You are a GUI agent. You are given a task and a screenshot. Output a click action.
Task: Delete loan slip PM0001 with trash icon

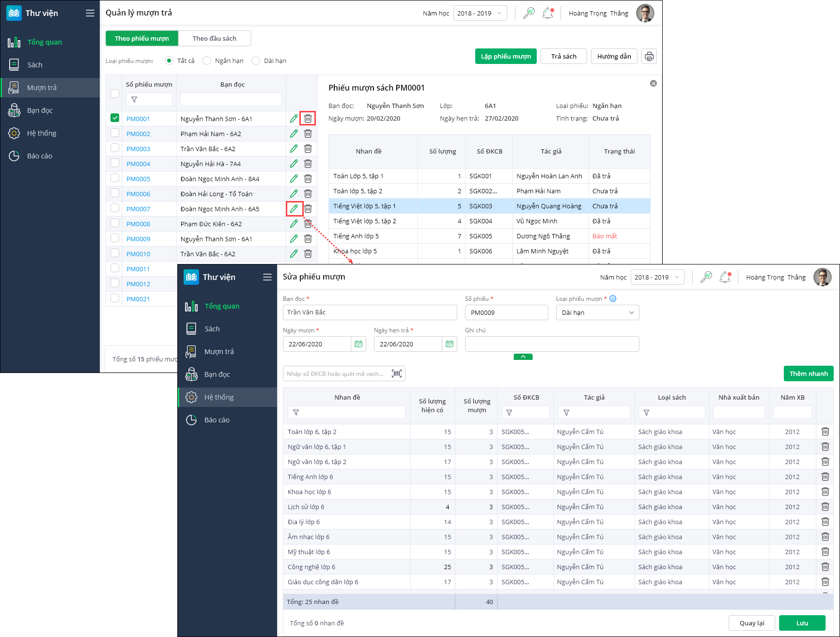(x=308, y=118)
